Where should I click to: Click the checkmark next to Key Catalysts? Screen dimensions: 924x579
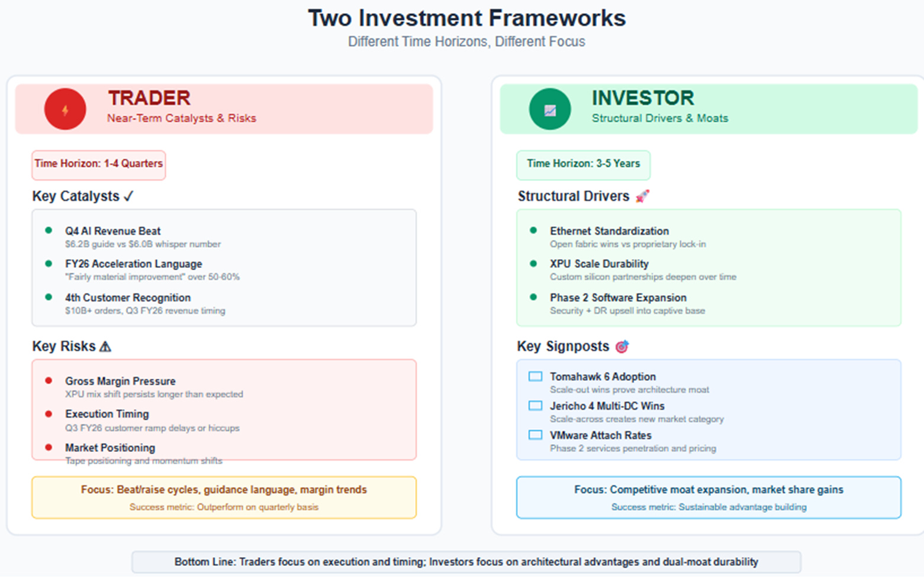point(128,196)
